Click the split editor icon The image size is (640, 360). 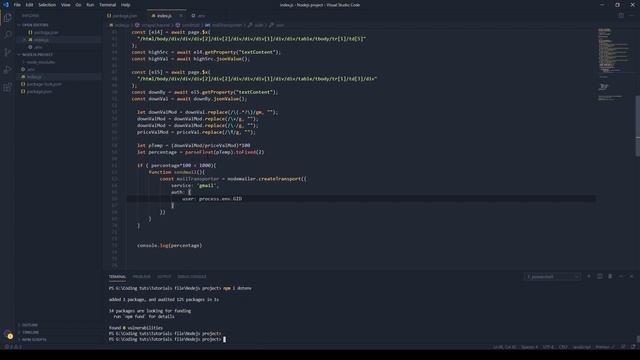pos(621,16)
